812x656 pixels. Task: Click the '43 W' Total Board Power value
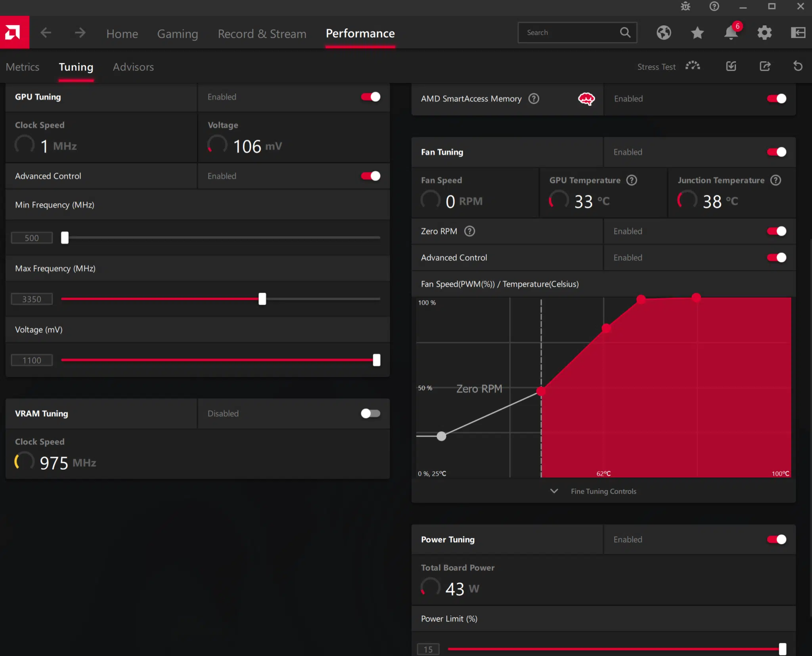click(x=462, y=589)
